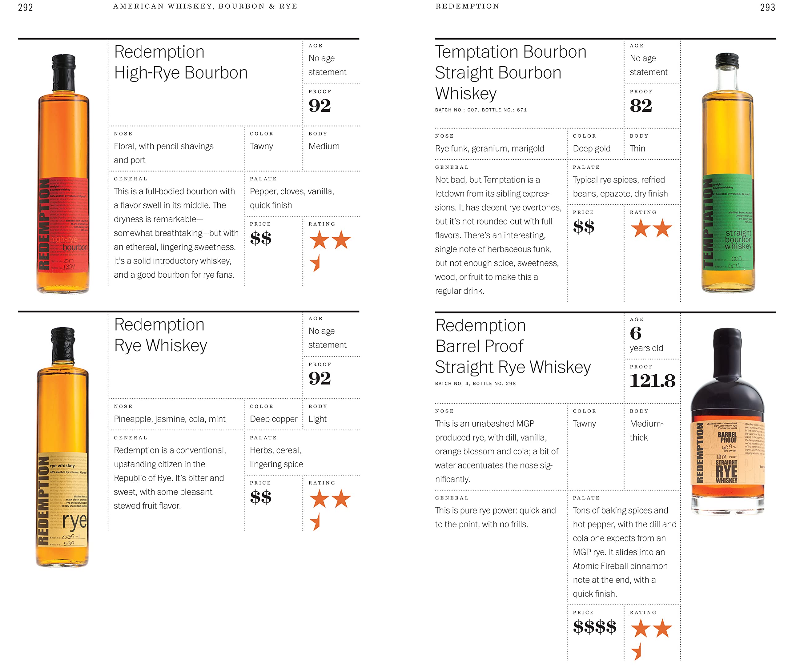Click the Redemption Barrel Proof Straight Rye title

(513, 346)
